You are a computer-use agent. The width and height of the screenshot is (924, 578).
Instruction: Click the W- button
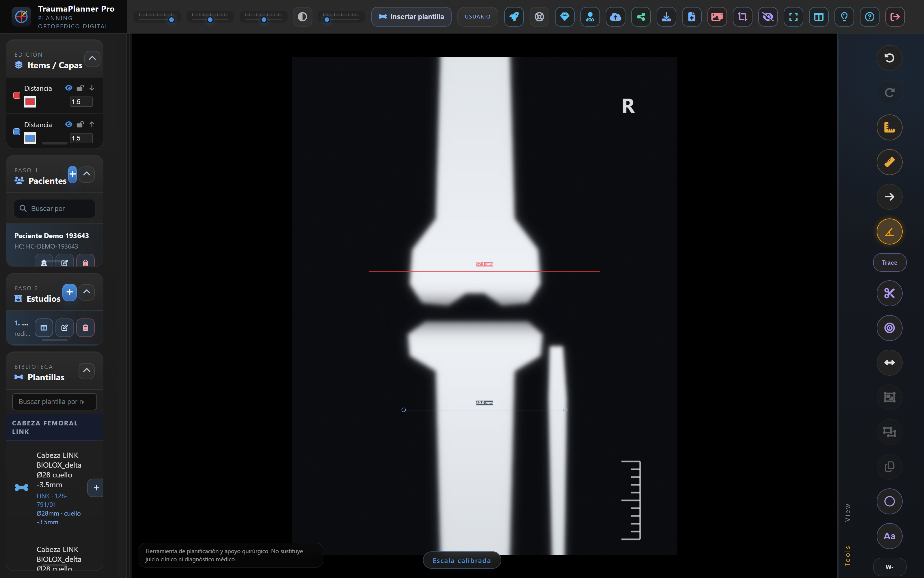click(889, 567)
